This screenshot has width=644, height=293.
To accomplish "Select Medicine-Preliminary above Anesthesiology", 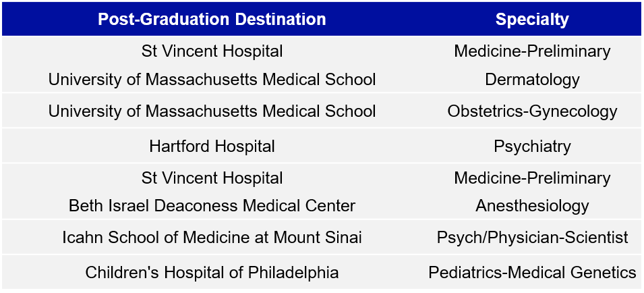I will [x=532, y=178].
